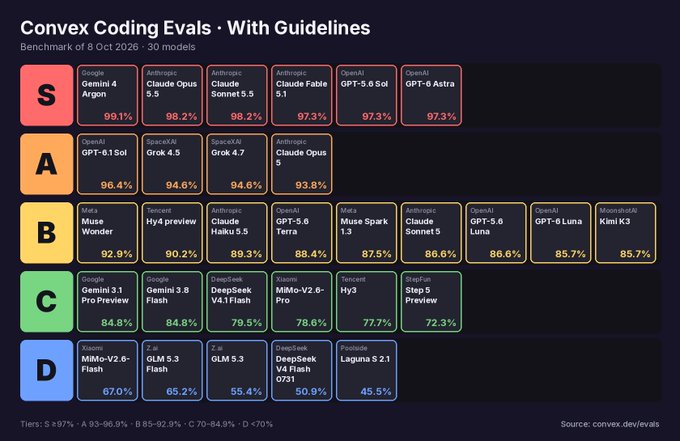The height and width of the screenshot is (441, 680).
Task: Select the Step 5 Preview card
Action: (432, 302)
